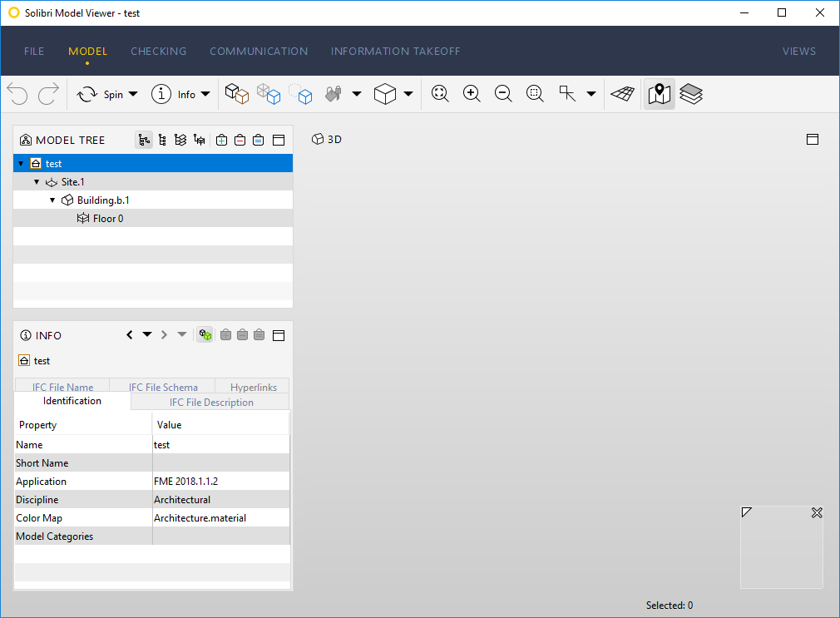Screen dimensions: 840x618
Task: Open the paint bucket dropdown arrow
Action: pos(356,94)
